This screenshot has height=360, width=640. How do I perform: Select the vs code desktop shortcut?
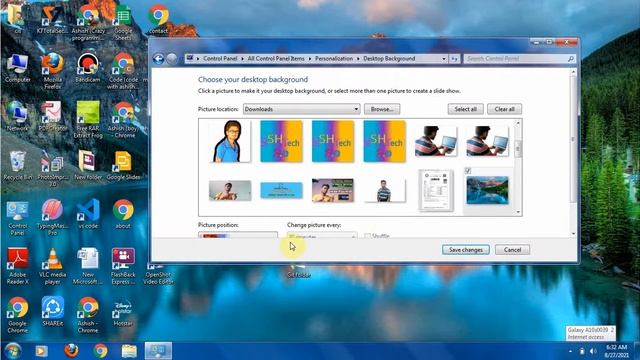tap(88, 214)
